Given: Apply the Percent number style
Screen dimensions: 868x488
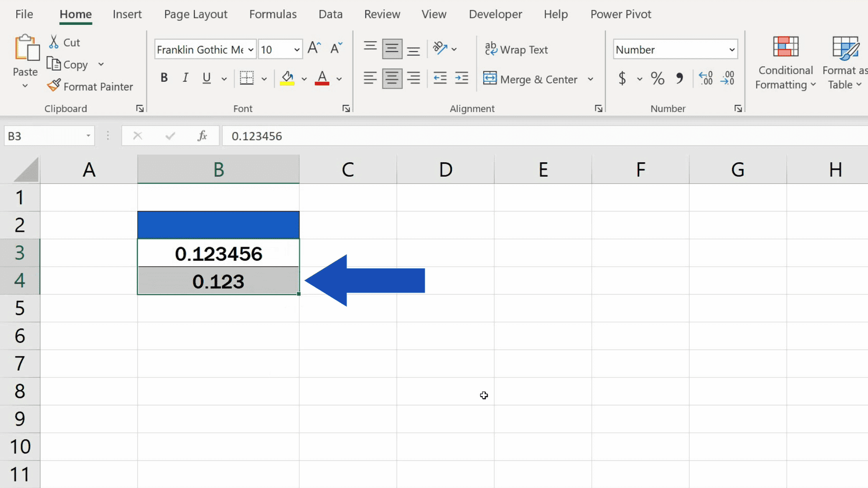Looking at the screenshot, I should (657, 78).
